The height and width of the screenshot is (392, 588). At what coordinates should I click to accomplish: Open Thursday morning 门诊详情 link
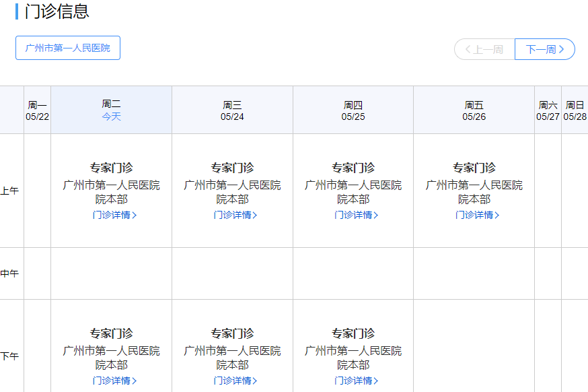click(x=356, y=215)
